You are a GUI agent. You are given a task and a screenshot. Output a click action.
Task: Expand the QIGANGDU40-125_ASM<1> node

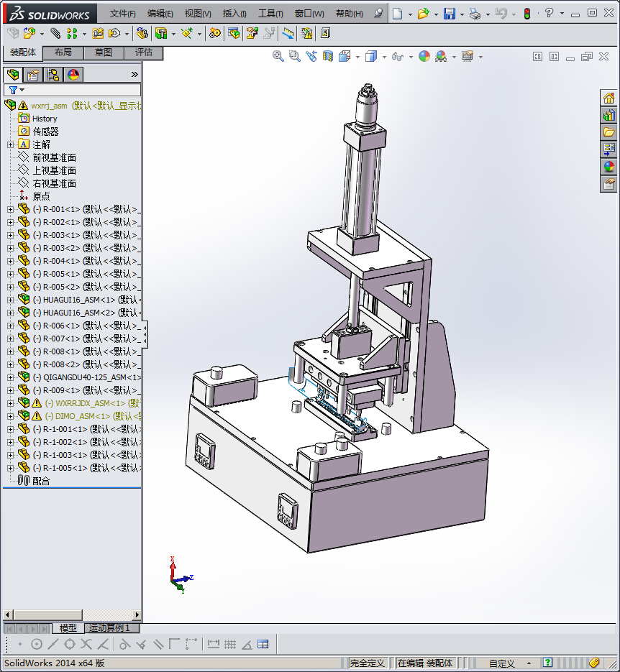point(10,377)
